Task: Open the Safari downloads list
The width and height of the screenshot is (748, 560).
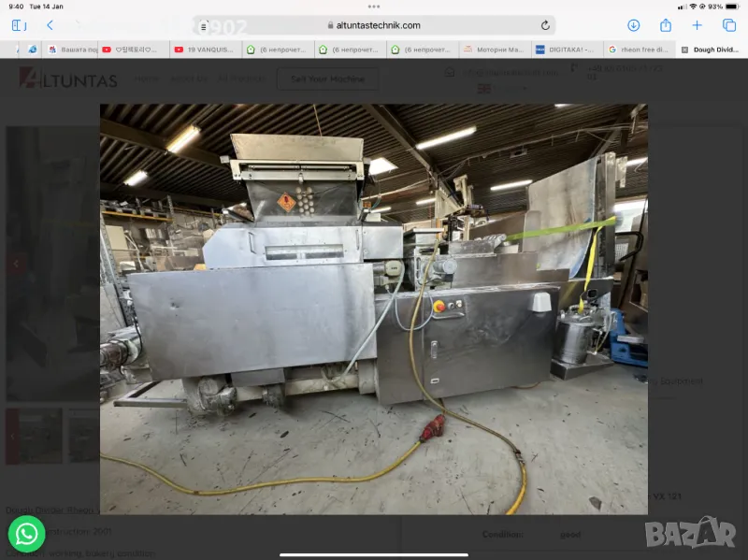Action: tap(633, 25)
